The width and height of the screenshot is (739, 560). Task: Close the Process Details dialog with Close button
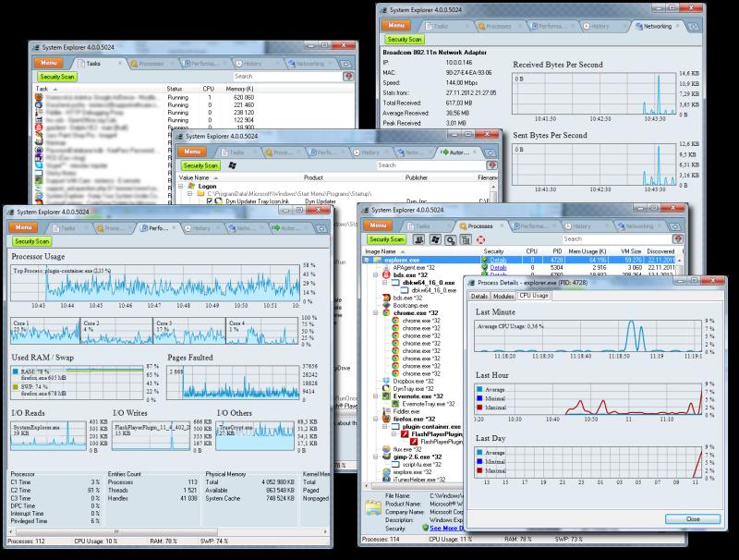[x=693, y=519]
